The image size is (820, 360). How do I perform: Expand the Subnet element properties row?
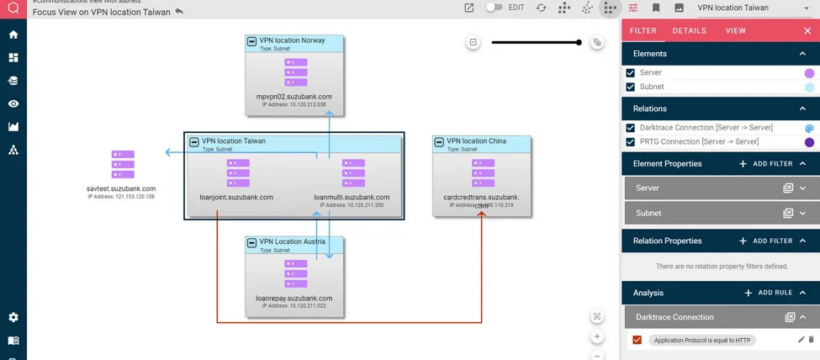[x=803, y=213]
